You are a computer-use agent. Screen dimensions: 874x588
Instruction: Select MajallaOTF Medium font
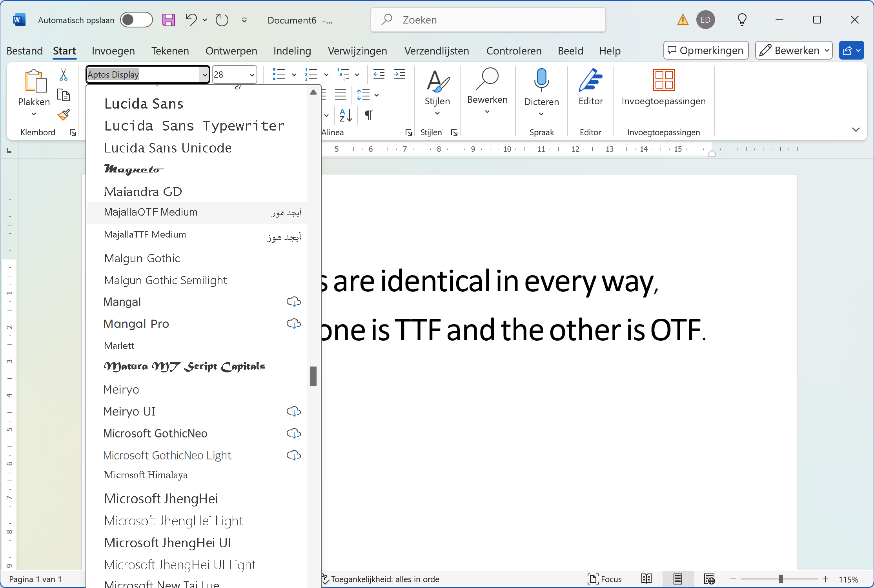point(196,212)
